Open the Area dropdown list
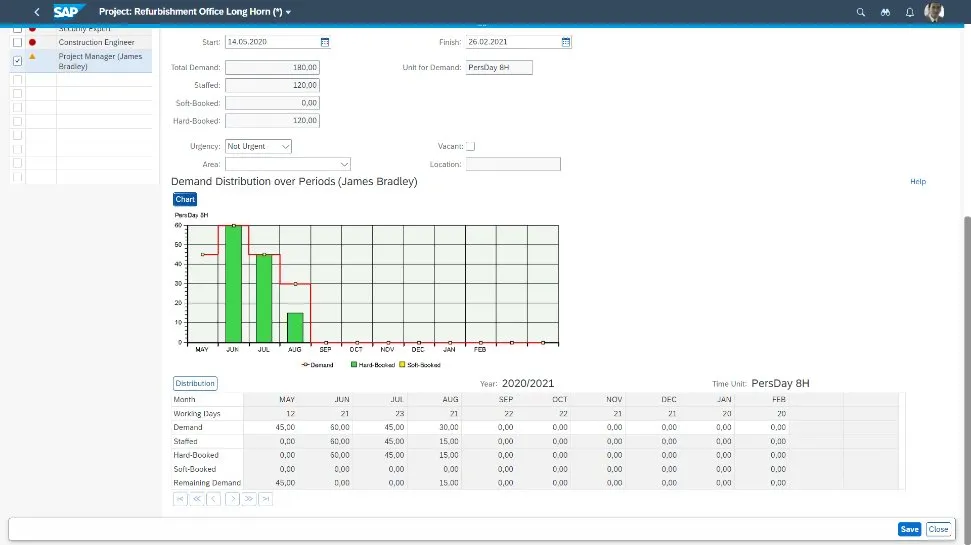Viewport: 971px width, 545px height. tap(344, 164)
